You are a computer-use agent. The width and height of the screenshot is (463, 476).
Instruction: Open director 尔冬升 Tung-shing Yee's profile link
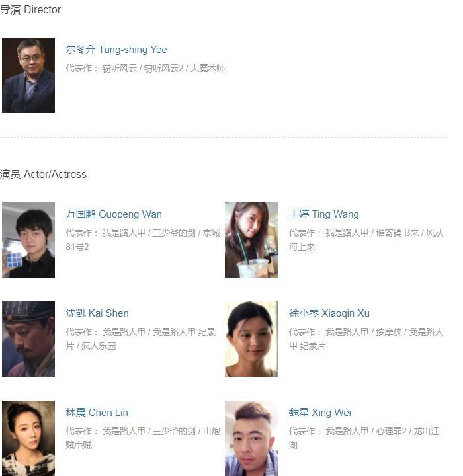tap(116, 49)
